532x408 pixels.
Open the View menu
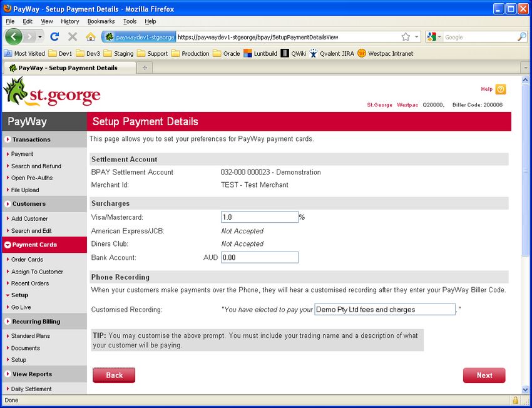[x=47, y=21]
